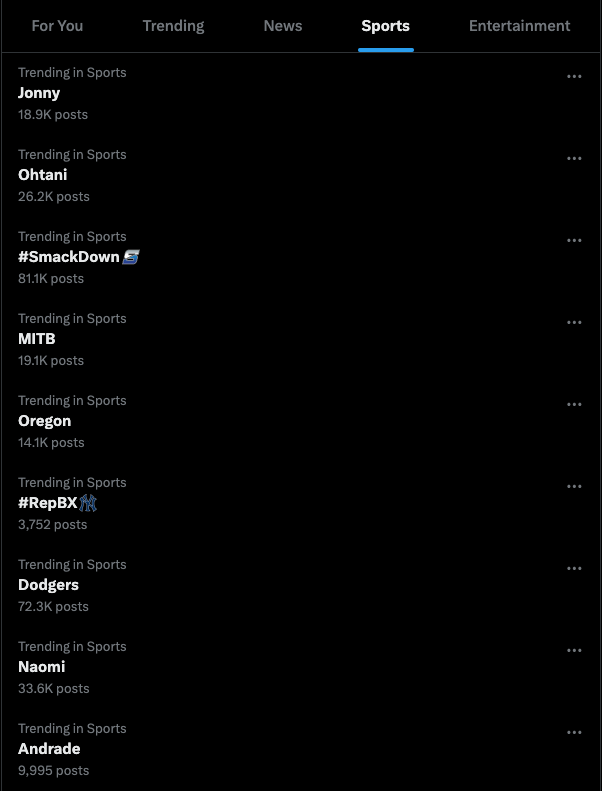Open the three-dot menu next to MITB
The width and height of the screenshot is (602, 791).
(574, 322)
